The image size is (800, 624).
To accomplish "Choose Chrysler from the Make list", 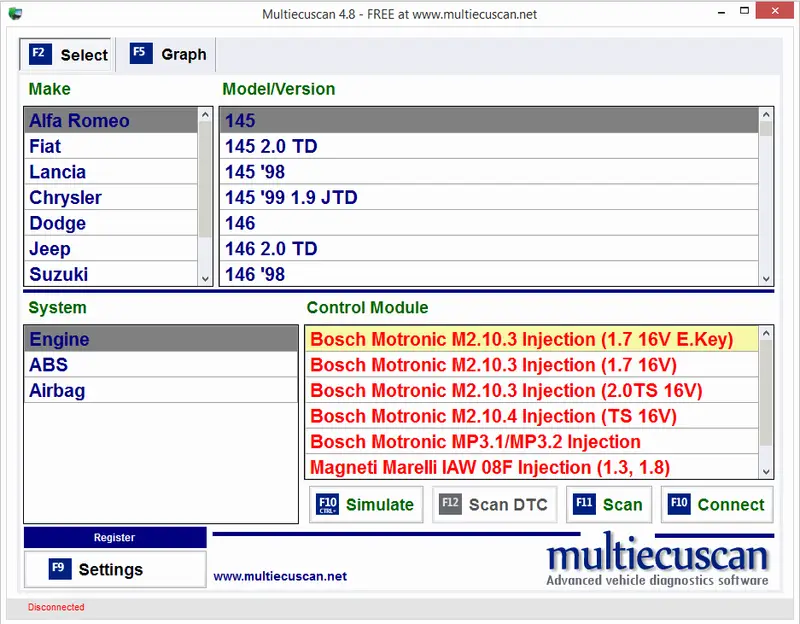I will pyautogui.click(x=111, y=197).
